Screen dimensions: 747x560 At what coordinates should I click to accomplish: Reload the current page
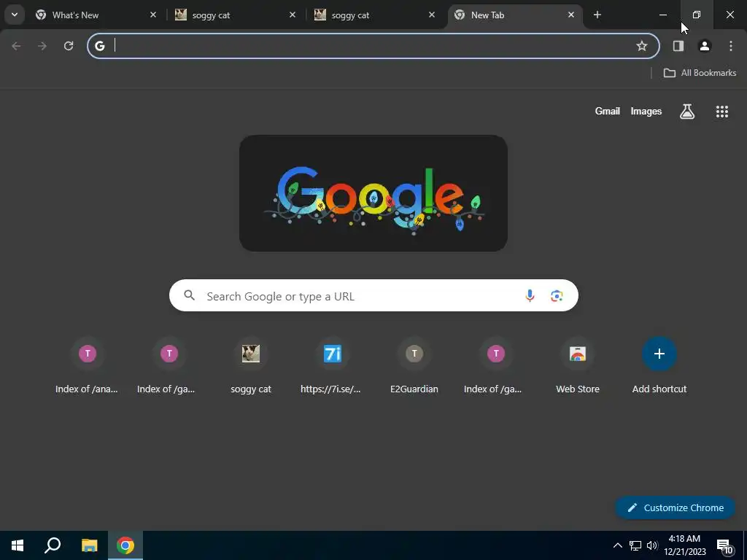click(x=69, y=46)
